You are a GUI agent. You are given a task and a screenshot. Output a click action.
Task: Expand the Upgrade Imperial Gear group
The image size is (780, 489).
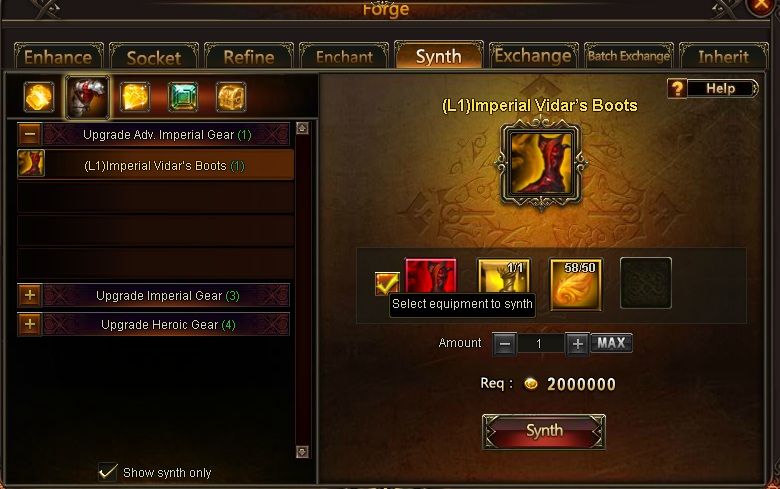pyautogui.click(x=30, y=295)
